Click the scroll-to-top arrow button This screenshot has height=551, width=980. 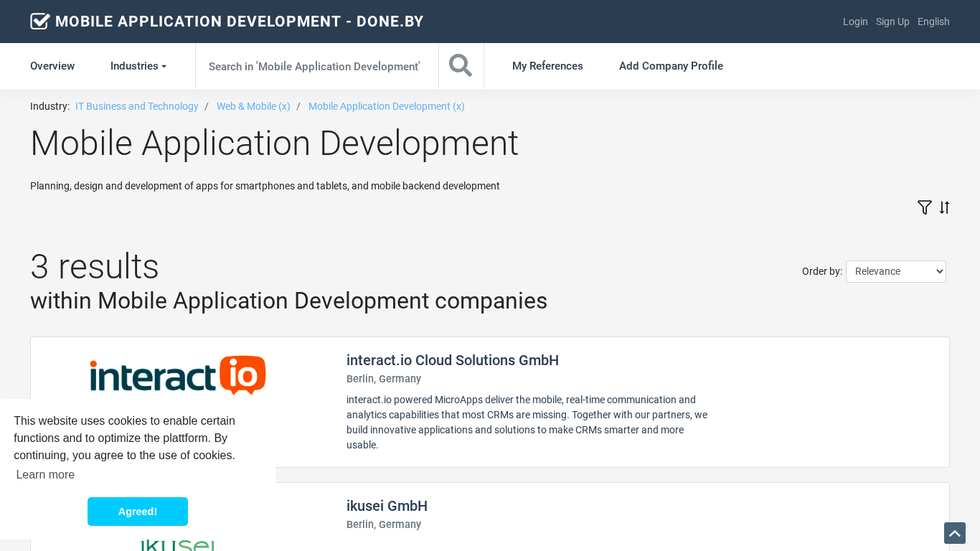(954, 533)
